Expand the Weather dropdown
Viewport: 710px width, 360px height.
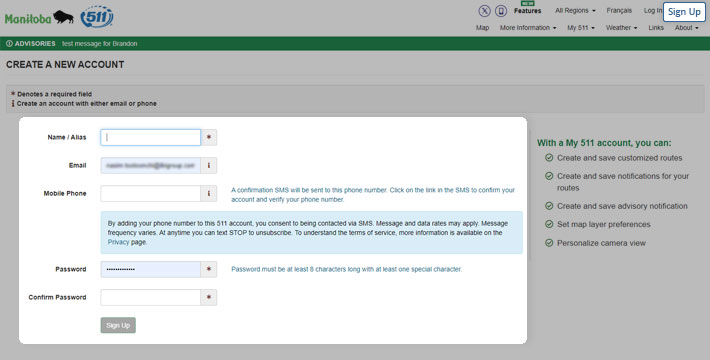621,28
